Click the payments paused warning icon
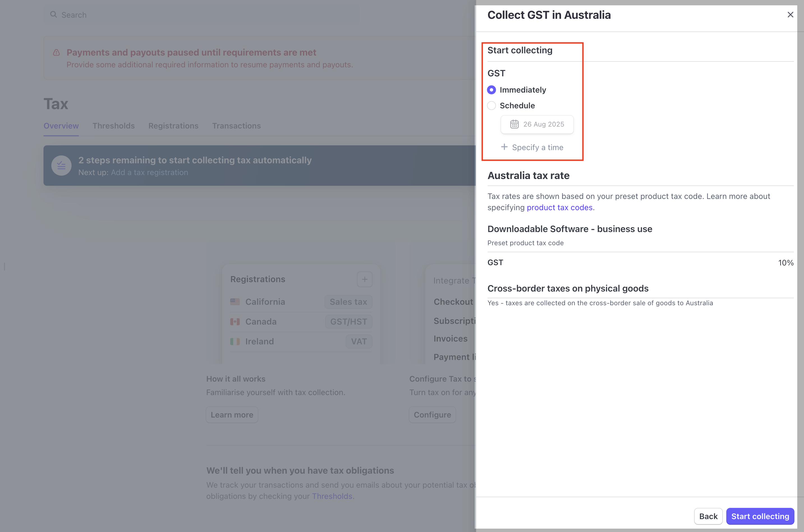Viewport: 804px width, 532px height. tap(56, 52)
